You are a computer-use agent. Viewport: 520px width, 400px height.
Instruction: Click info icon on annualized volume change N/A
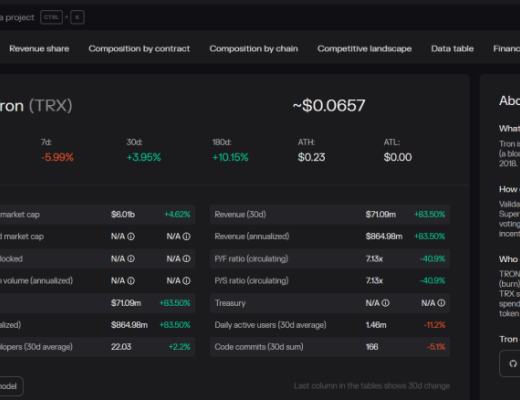(x=187, y=281)
